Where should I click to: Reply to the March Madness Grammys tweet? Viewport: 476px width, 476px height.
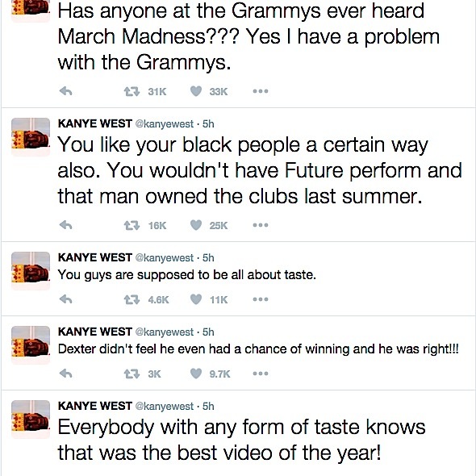pos(65,91)
